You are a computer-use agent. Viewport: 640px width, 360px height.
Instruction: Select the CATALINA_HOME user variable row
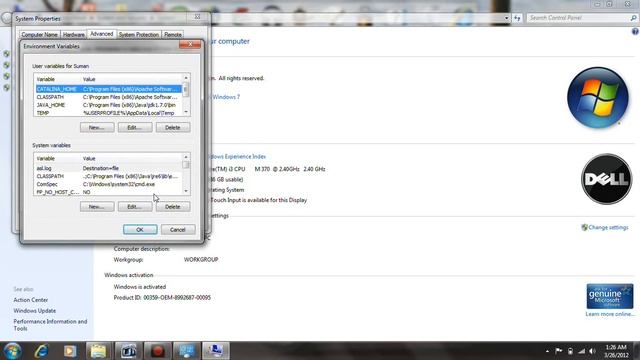tap(108, 89)
